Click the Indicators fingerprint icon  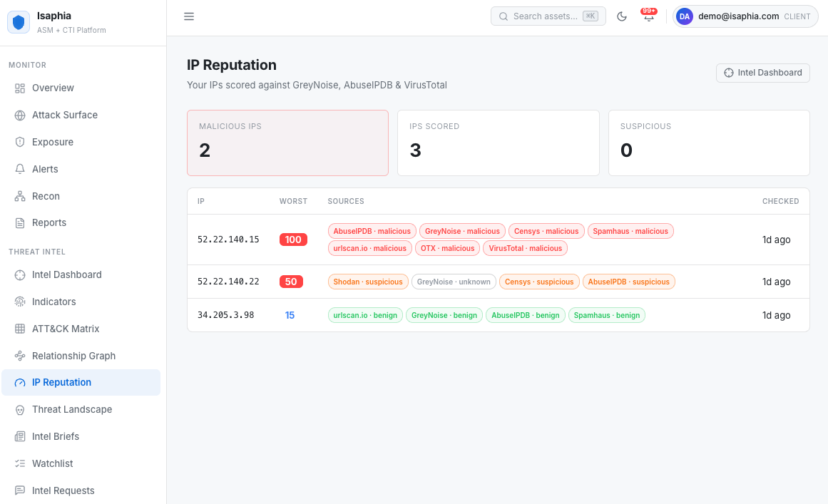[20, 302]
